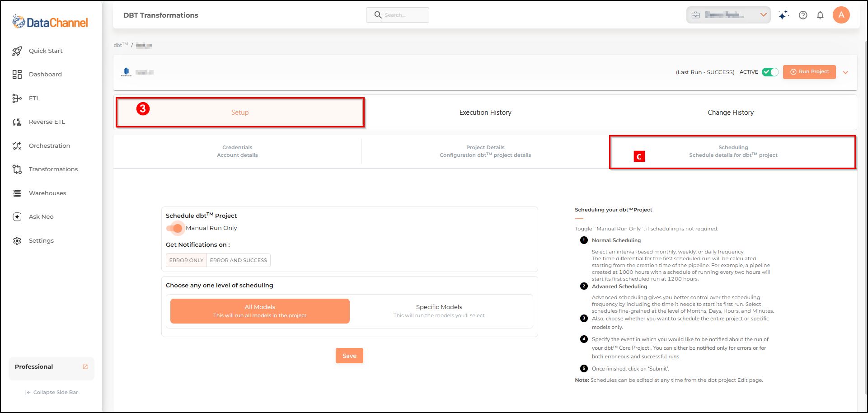Image resolution: width=868 pixels, height=413 pixels.
Task: Switch to the Setup tab
Action: pyautogui.click(x=240, y=113)
